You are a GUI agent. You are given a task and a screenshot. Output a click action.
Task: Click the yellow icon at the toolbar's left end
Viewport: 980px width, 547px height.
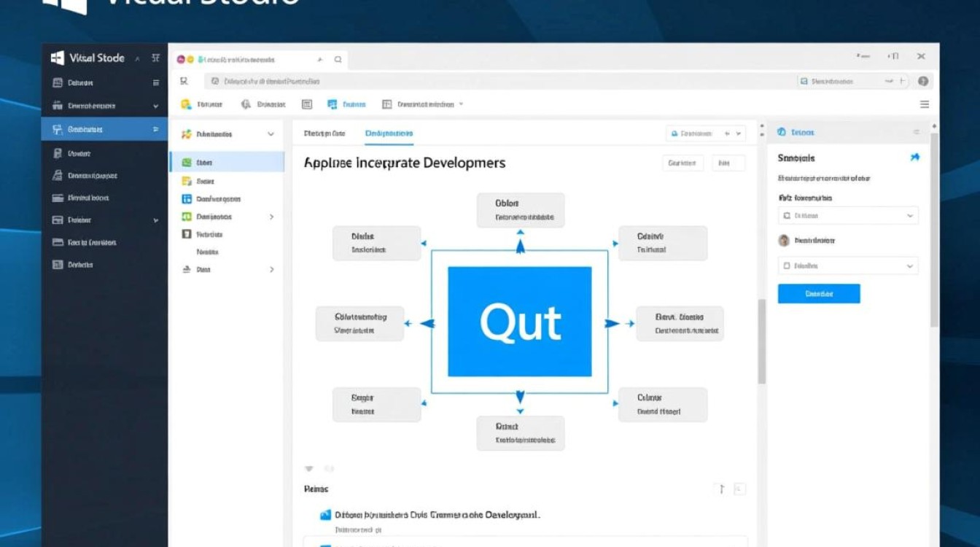(186, 104)
